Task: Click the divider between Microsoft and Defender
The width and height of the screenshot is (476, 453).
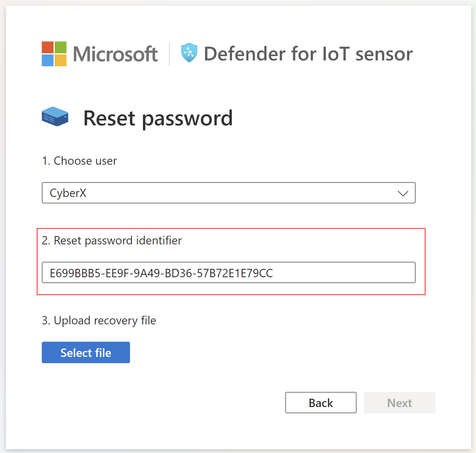Action: point(169,54)
